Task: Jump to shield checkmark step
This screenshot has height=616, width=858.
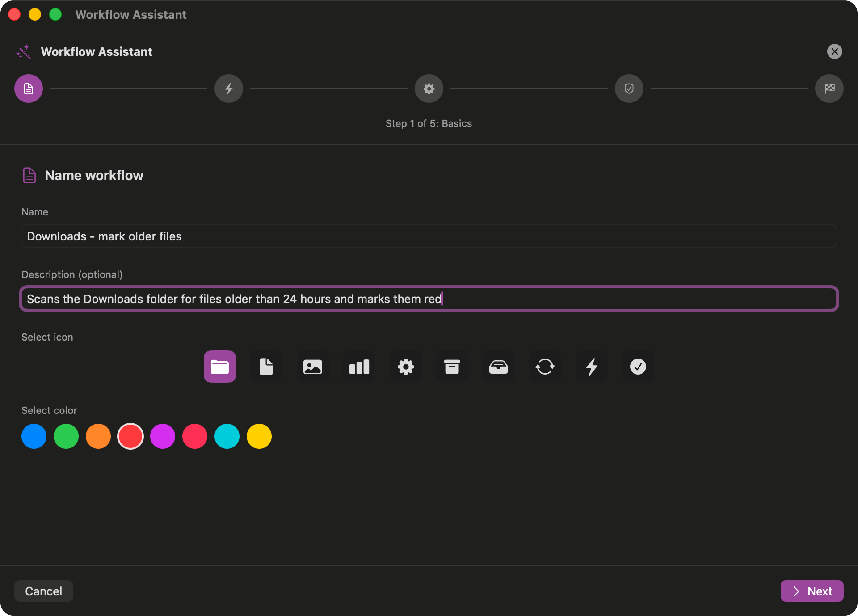Action: 629,89
